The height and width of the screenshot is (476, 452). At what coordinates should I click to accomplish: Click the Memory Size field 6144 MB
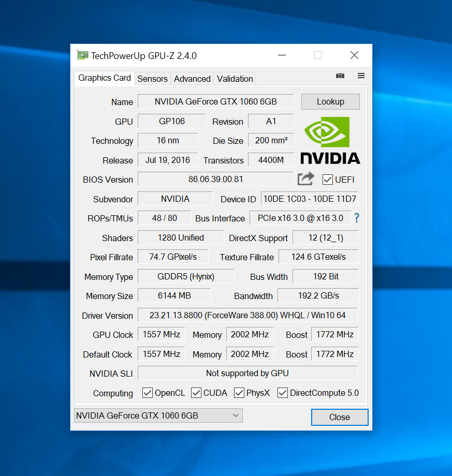174,295
